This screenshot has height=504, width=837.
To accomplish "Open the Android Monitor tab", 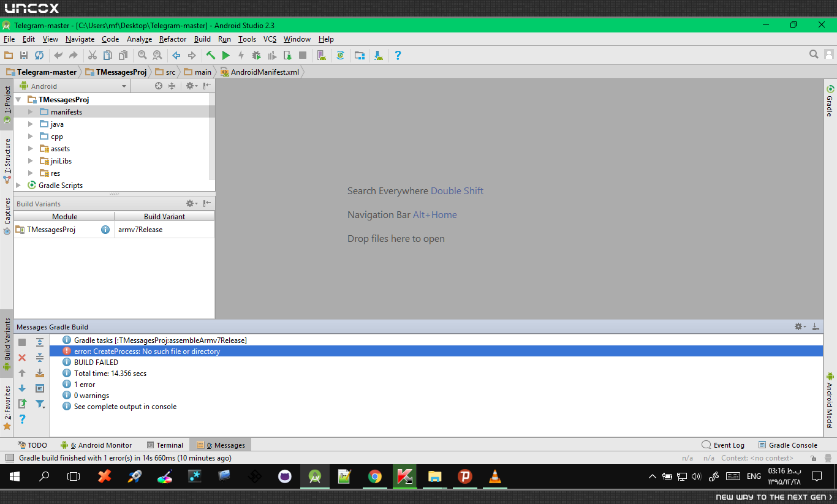I will pos(96,445).
